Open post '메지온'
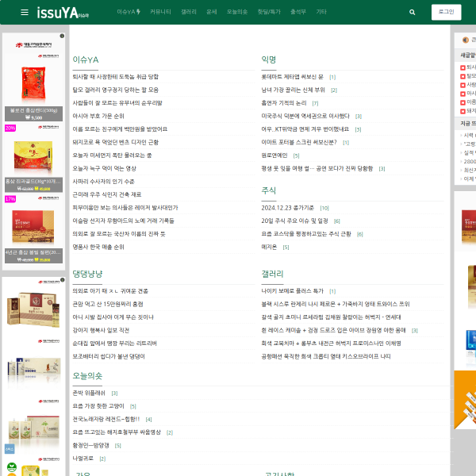This screenshot has width=476, height=476. 269,247
